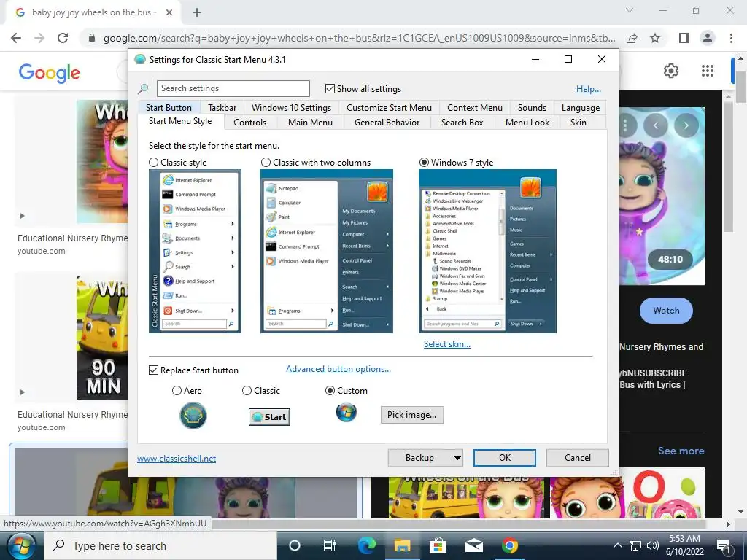Screen dimensions: 747x560
Task: Click the OK button
Action: pyautogui.click(x=505, y=458)
